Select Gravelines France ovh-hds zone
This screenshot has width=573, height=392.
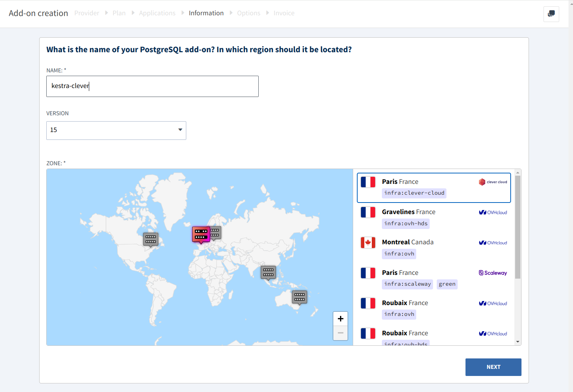tap(433, 218)
